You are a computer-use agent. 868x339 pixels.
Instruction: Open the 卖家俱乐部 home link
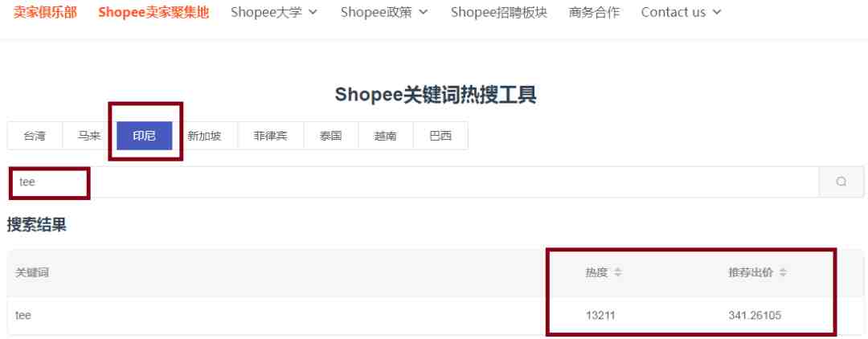point(45,12)
